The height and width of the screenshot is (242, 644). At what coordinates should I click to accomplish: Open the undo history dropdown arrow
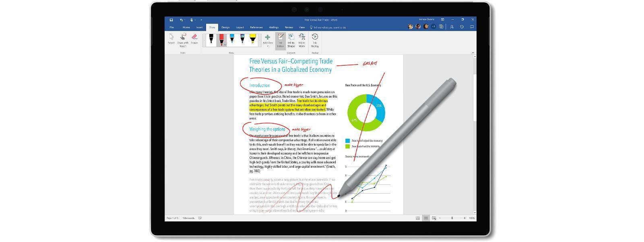[x=185, y=20]
